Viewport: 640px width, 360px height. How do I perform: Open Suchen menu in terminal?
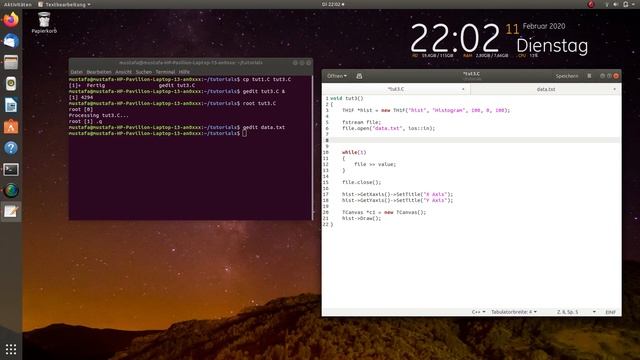point(144,72)
